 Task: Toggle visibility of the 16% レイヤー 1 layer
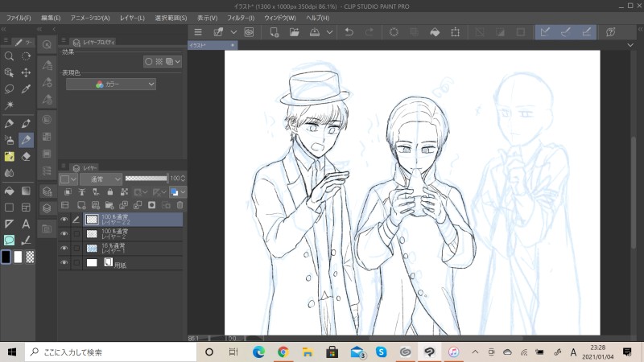(64, 248)
